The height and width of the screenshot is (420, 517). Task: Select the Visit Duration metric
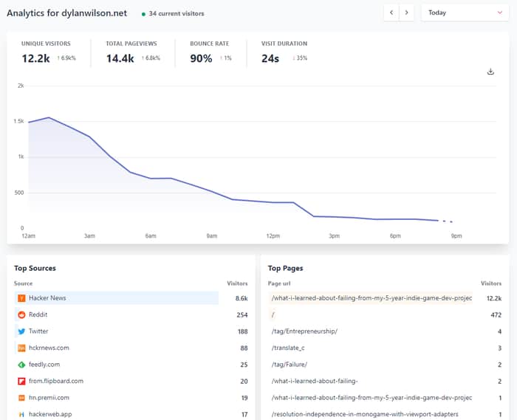click(x=284, y=52)
